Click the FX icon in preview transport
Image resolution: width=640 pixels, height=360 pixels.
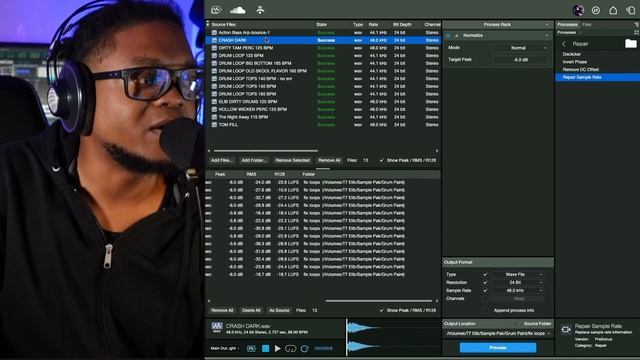[251, 349]
